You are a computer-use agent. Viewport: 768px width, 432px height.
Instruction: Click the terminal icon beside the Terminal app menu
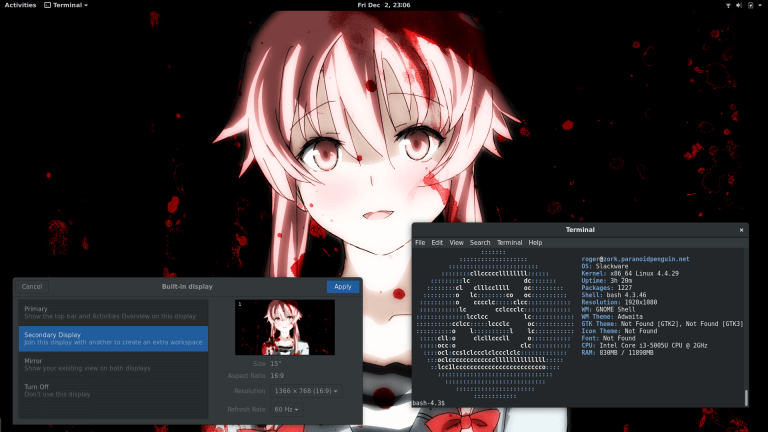(x=48, y=5)
